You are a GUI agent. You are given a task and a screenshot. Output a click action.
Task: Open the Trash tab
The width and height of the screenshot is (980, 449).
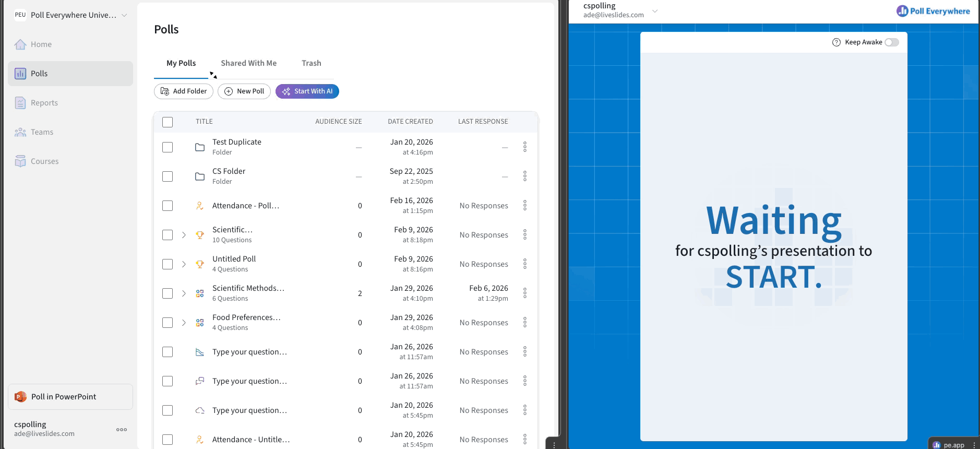pyautogui.click(x=312, y=63)
